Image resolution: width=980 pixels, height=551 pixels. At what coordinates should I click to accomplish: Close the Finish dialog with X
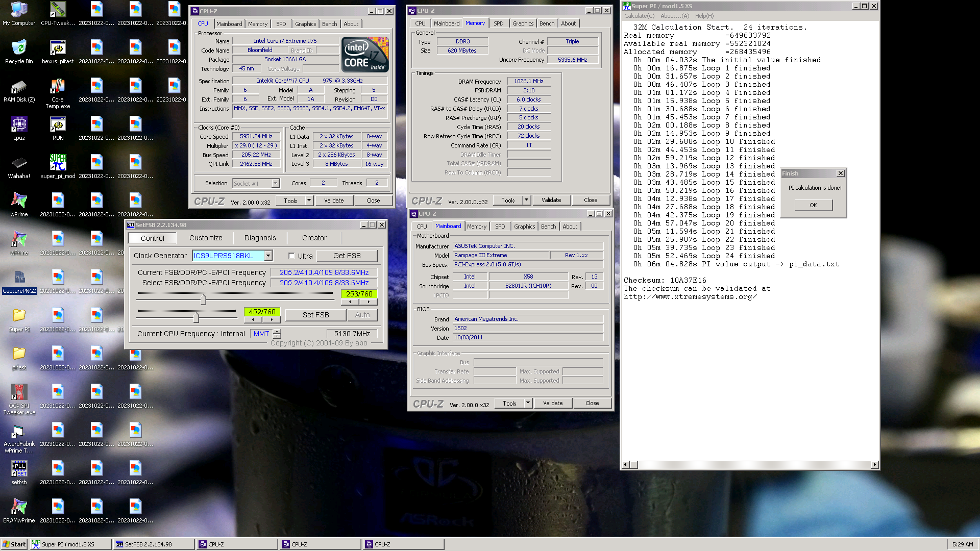point(841,173)
